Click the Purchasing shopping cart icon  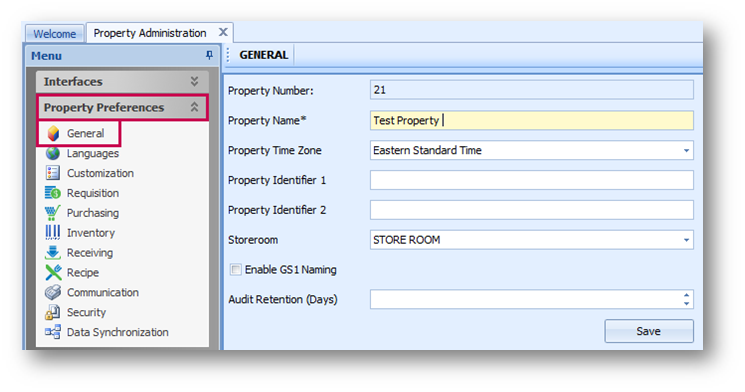click(53, 213)
